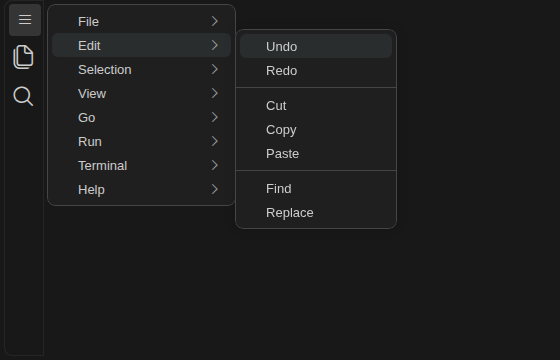The image size is (560, 360).
Task: Expand the Terminal submenu chevron
Action: [215, 165]
